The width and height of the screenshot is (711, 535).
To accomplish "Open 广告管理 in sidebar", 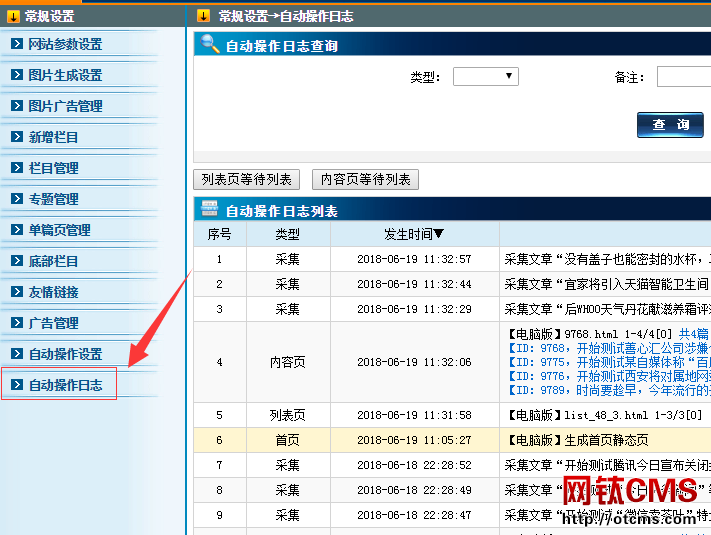I will point(53,323).
